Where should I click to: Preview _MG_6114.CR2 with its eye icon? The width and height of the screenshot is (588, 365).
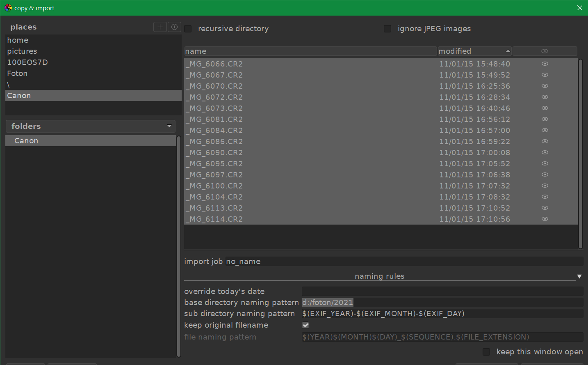coord(545,219)
